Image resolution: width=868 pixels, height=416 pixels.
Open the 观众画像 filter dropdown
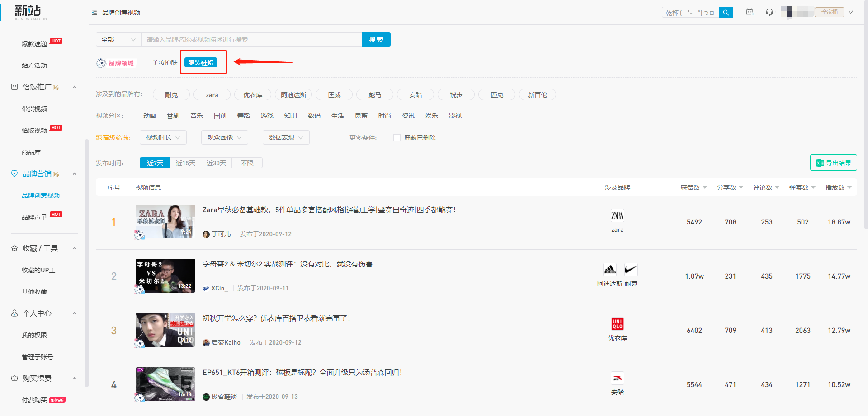225,137
